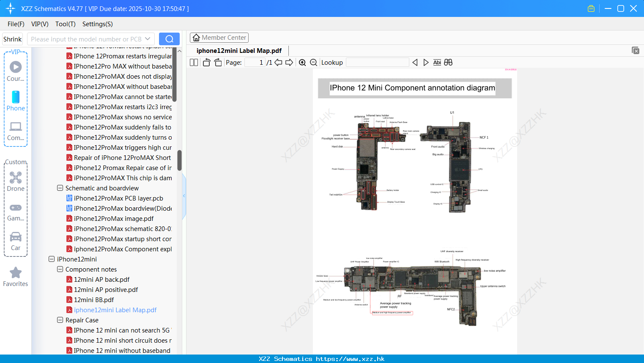Viewport: 644px width, 363px height.
Task: Select iphone12mini Label Map.pdf in tree
Action: [112, 310]
